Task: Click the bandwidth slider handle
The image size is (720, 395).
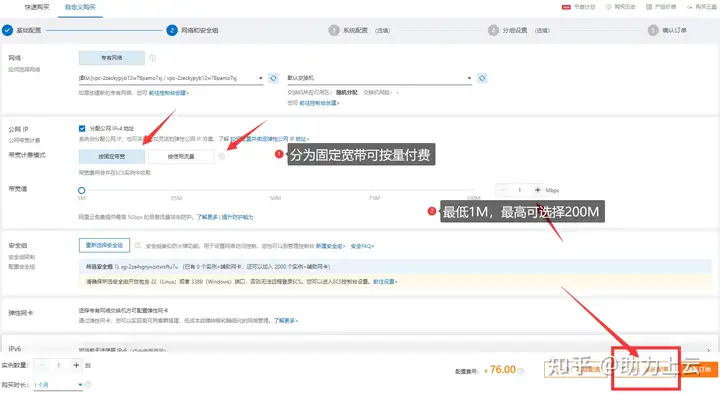Action: pos(82,190)
